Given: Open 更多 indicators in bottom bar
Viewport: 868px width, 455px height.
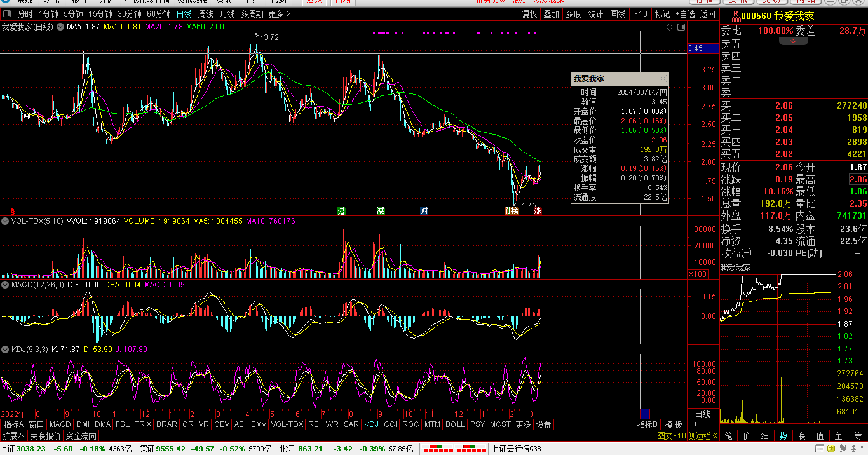Looking at the screenshot, I should pyautogui.click(x=523, y=424).
